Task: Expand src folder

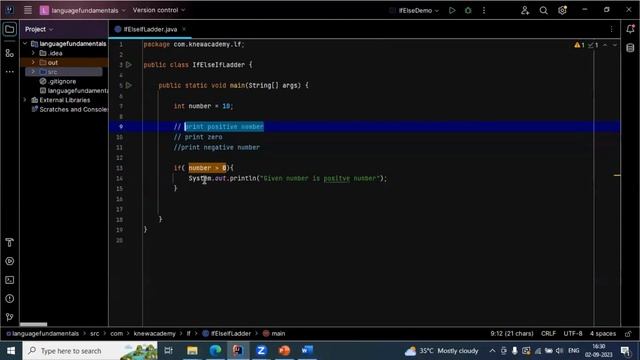Action: tap(33, 72)
